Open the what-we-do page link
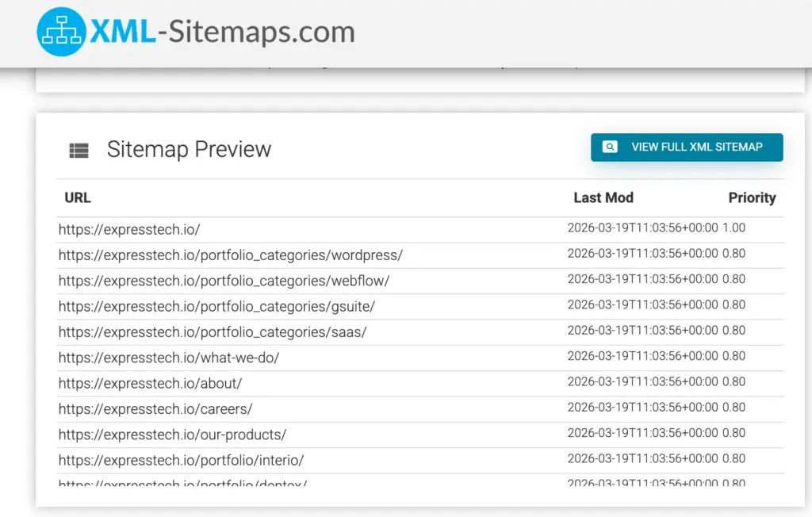This screenshot has width=812, height=517. 168,358
